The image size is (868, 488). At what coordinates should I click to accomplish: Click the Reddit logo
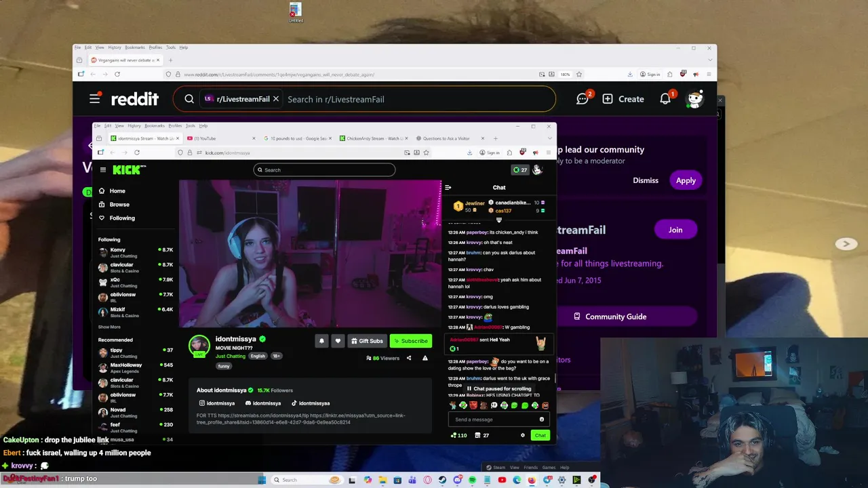pos(135,99)
